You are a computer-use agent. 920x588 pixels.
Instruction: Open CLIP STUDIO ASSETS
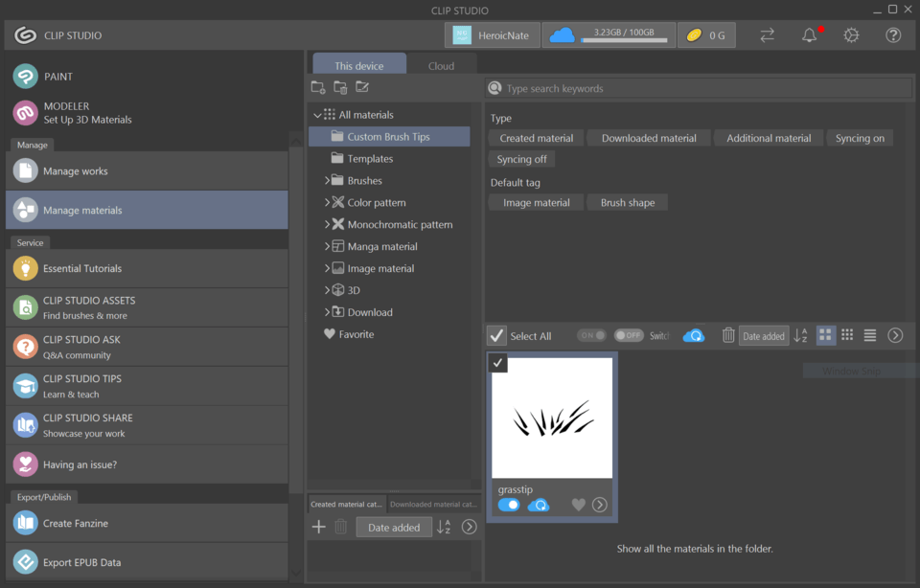pos(147,307)
